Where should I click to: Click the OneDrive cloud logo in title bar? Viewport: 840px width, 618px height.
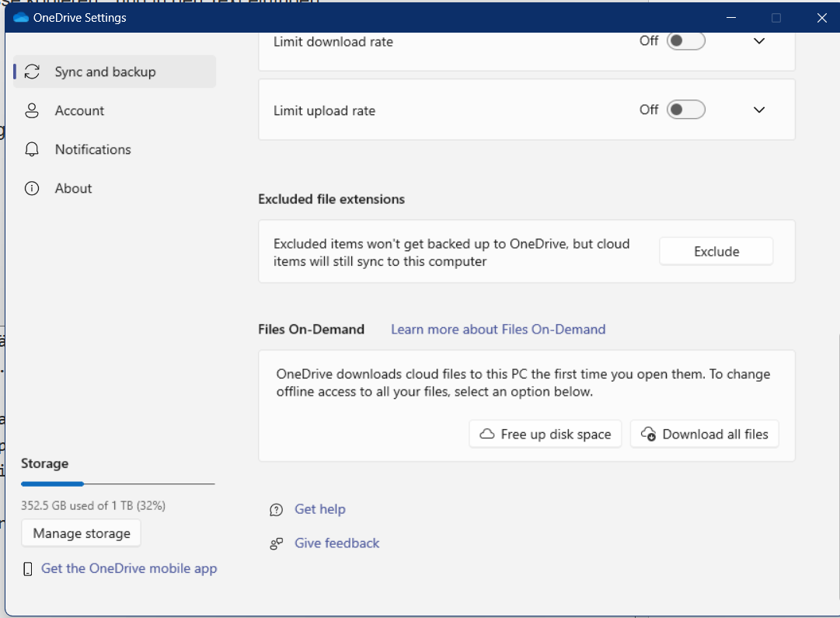21,18
